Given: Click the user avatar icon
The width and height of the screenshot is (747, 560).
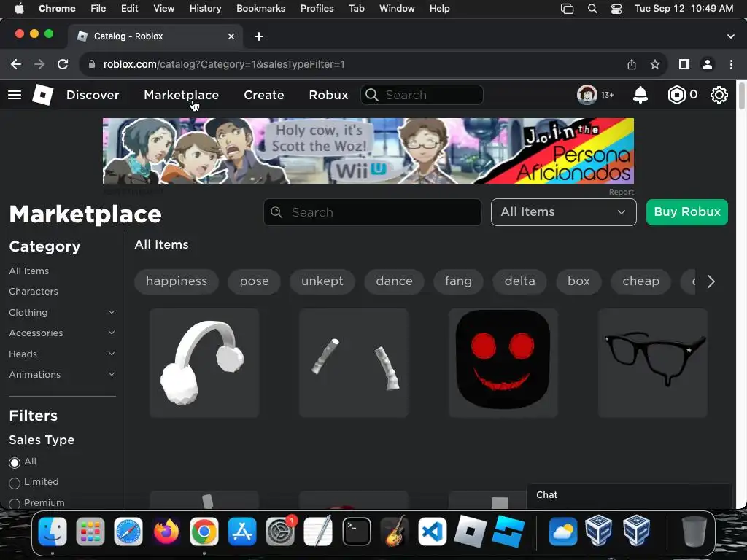Looking at the screenshot, I should (x=587, y=95).
